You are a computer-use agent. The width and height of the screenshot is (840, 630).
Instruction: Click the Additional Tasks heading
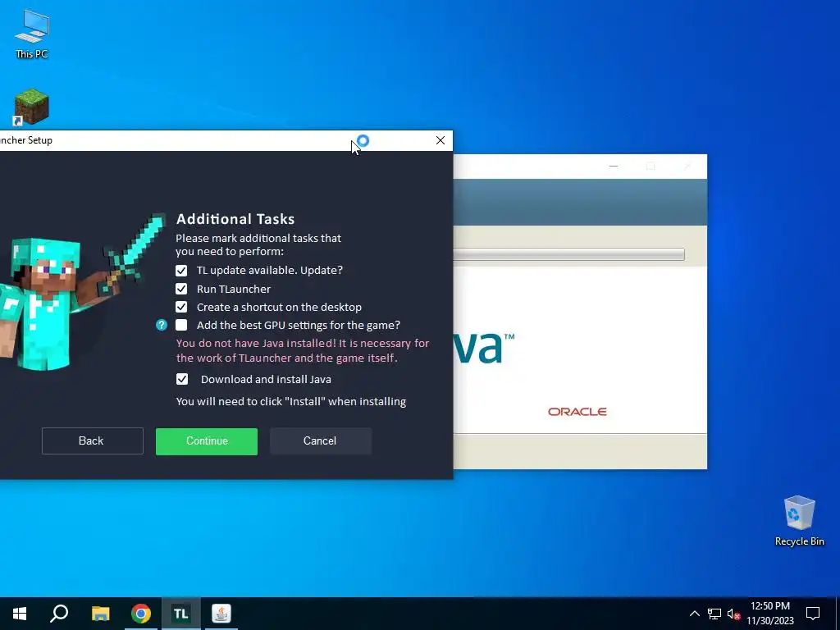[235, 219]
